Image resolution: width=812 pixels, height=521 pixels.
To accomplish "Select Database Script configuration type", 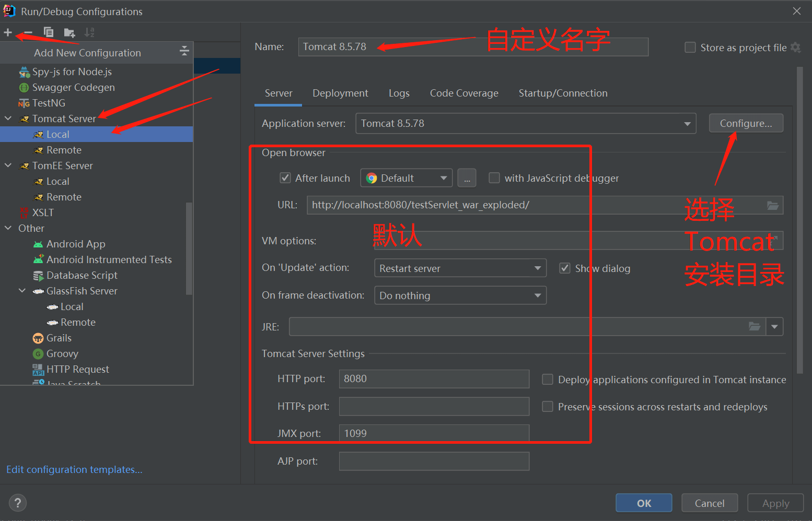I will tap(82, 275).
